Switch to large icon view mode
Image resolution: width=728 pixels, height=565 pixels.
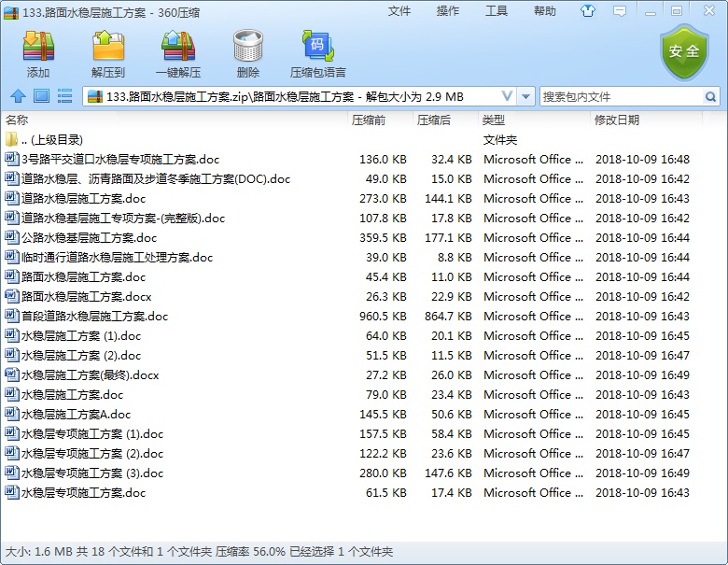[41, 96]
